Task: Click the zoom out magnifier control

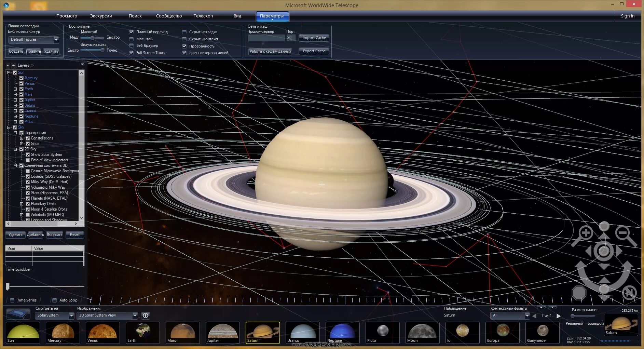Action: click(623, 233)
